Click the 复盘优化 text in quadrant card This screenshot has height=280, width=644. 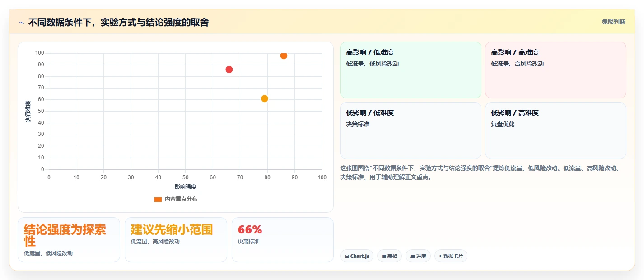(503, 124)
